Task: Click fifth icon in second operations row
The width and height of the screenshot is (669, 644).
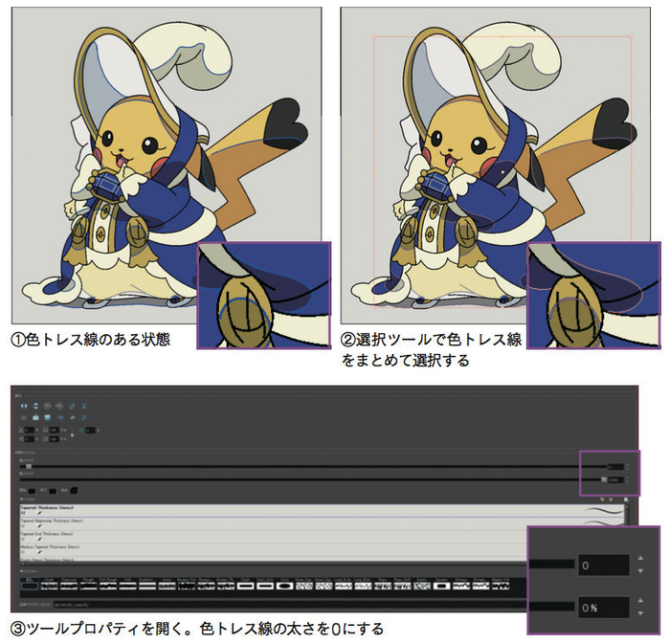Action: (72, 417)
